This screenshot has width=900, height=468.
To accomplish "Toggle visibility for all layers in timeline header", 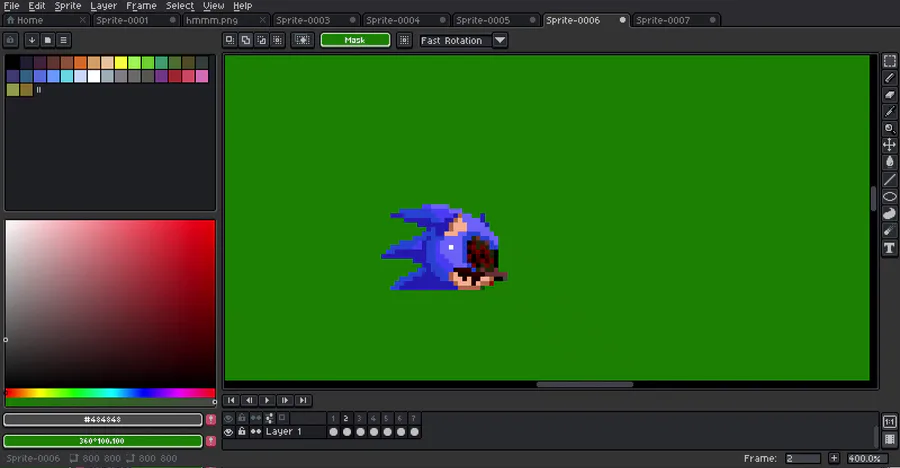I will coord(228,418).
